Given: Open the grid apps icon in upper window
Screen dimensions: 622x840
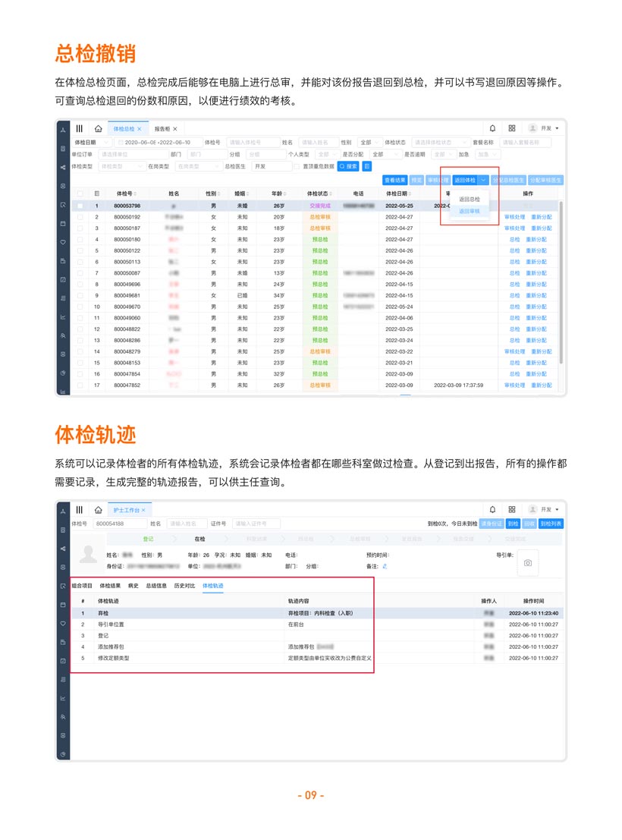Looking at the screenshot, I should (512, 129).
